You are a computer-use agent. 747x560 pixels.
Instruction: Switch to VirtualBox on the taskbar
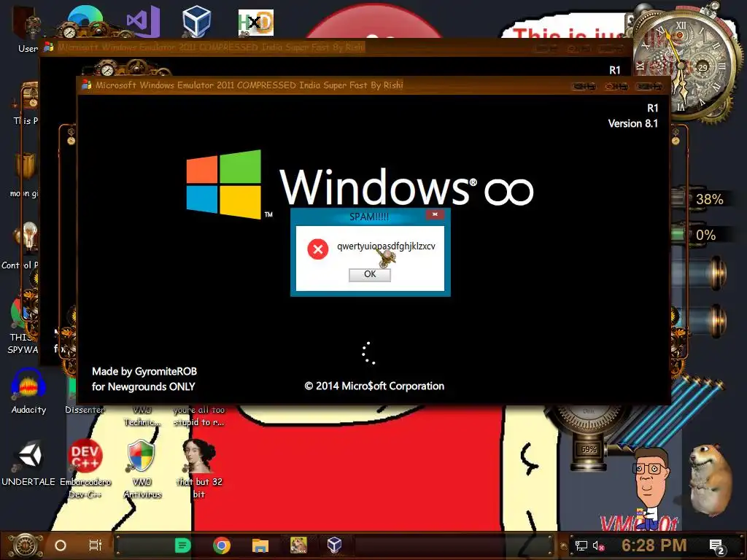point(334,545)
